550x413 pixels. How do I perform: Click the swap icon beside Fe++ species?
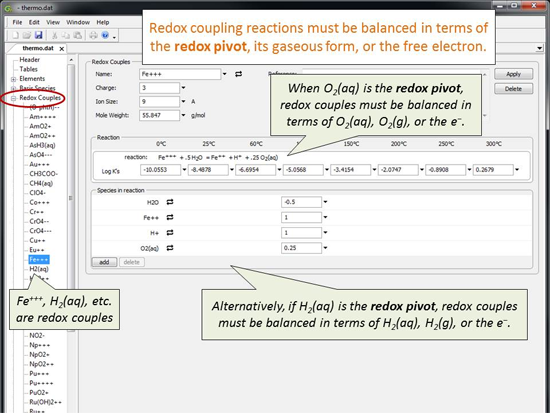170,218
